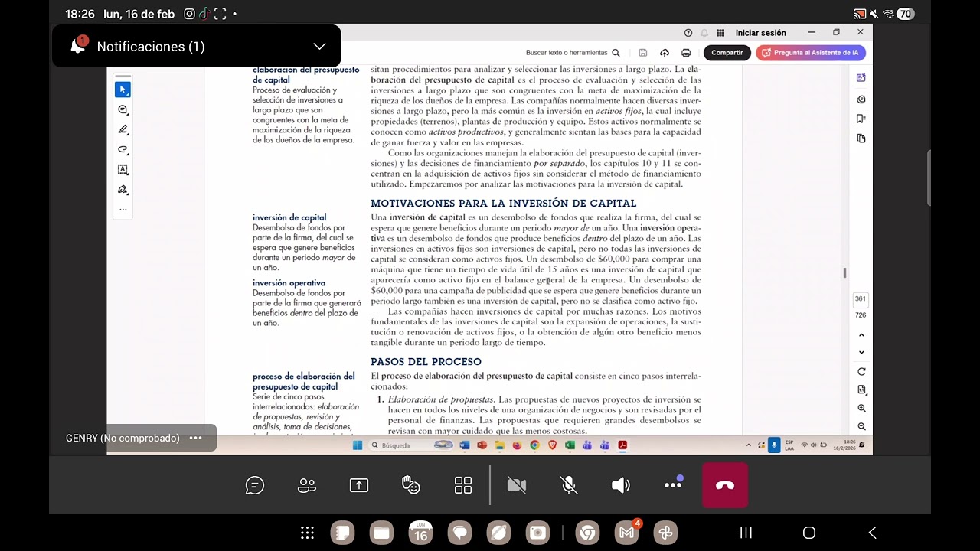The height and width of the screenshot is (551, 980).
Task: Toggle the speaker audio button
Action: tap(621, 485)
